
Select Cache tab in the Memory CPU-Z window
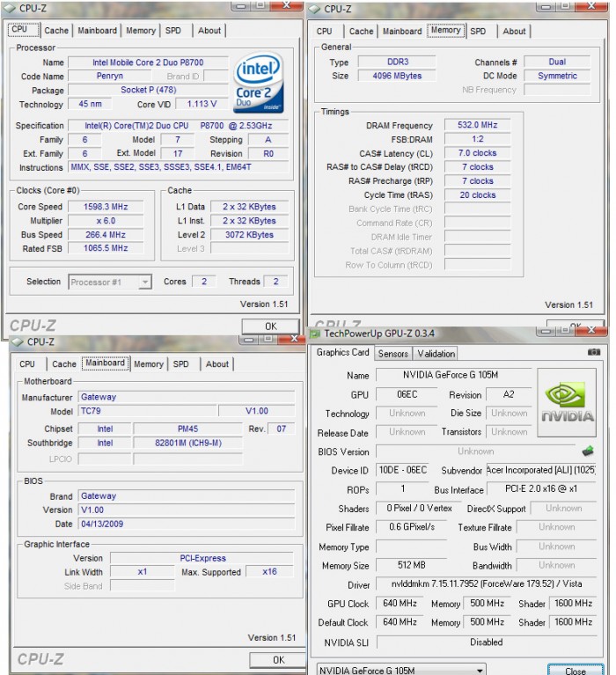361,32
